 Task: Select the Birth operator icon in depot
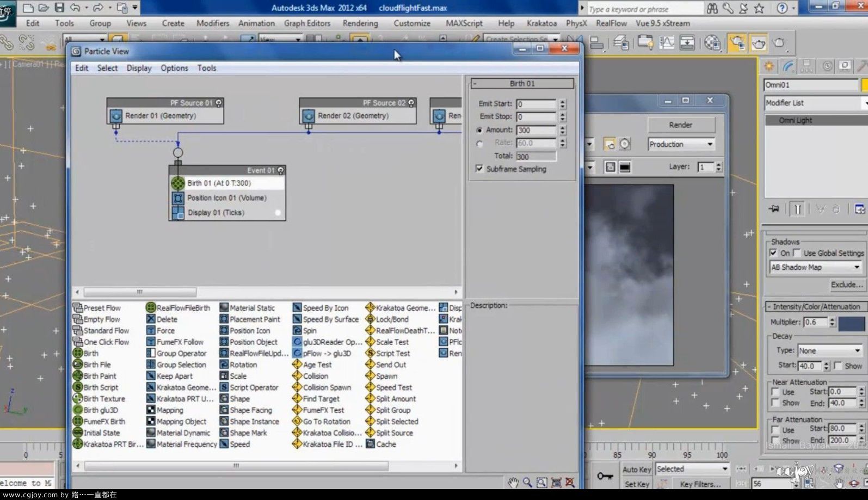pos(78,353)
